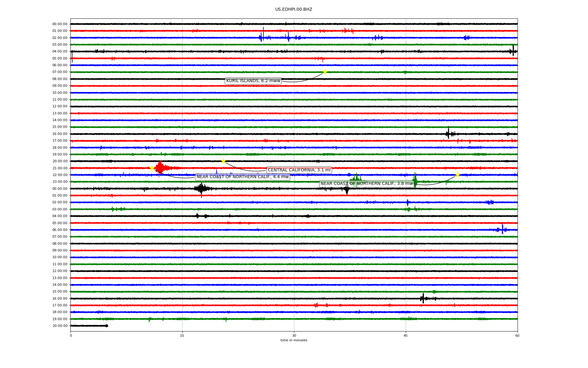Click the KURIL ISLANDS, 6.2 mww label
Screen dimensions: 588x368
pyautogui.click(x=253, y=81)
